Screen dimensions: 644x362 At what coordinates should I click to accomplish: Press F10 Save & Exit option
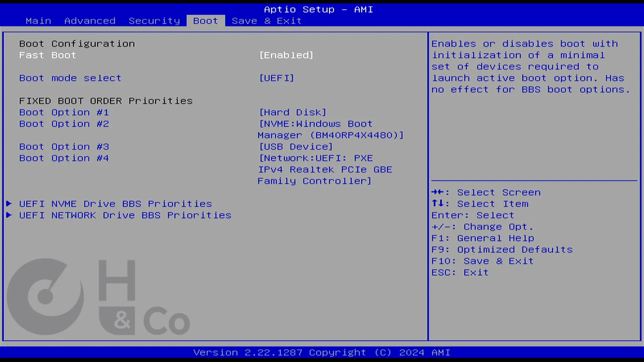[483, 261]
